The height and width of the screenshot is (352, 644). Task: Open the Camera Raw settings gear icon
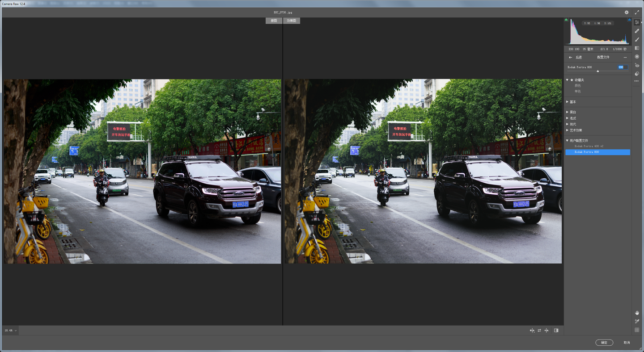627,12
